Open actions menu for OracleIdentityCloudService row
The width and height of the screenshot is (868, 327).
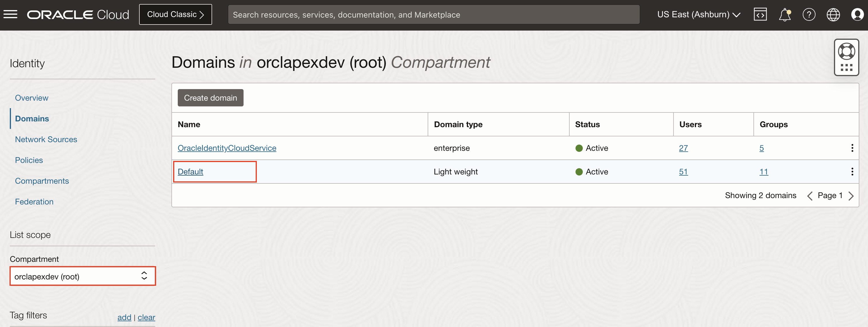[x=852, y=148]
